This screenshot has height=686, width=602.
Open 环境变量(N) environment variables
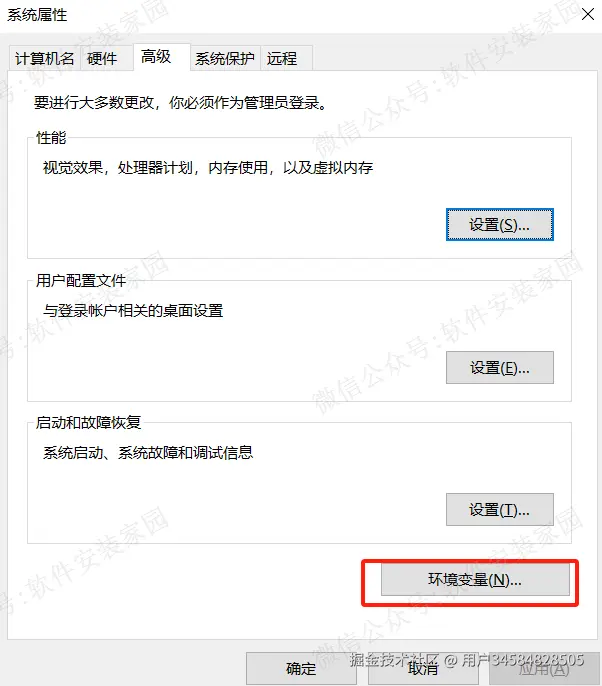click(475, 580)
